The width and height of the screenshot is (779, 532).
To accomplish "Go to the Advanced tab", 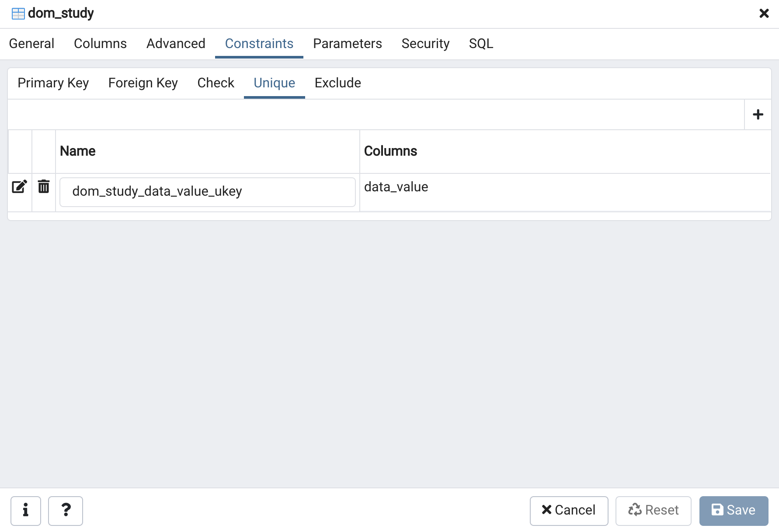I will pos(176,44).
